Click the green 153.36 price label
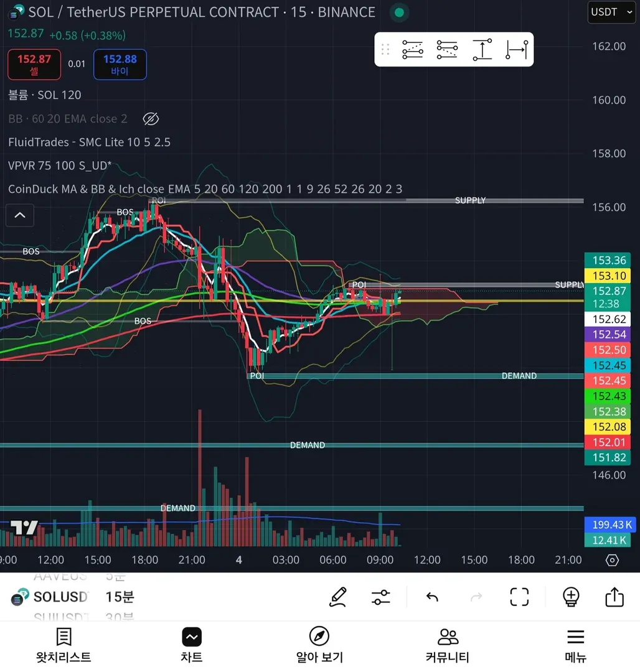The image size is (640, 672). pos(608,260)
